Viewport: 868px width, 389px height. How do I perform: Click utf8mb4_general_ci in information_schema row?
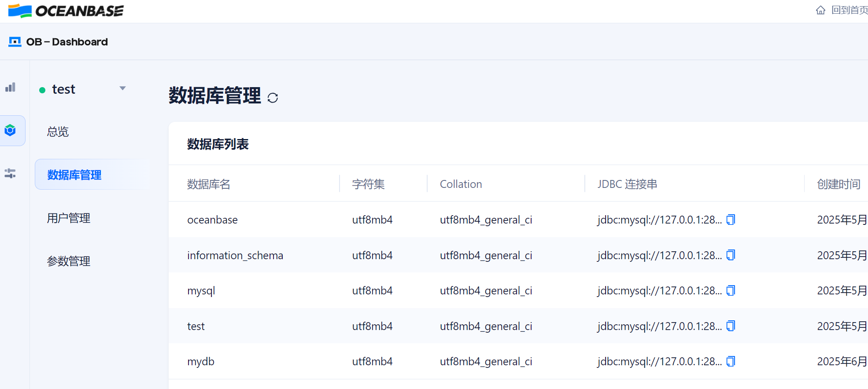tap(486, 255)
